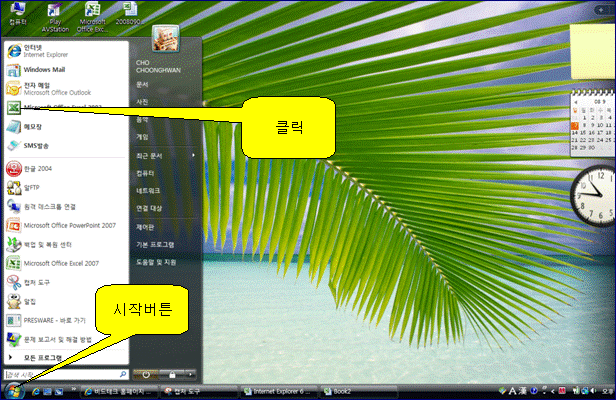Viewport: 616px width, 400px height.
Task: Open CHO CHOONGHWAN user folder
Action: tap(158, 66)
